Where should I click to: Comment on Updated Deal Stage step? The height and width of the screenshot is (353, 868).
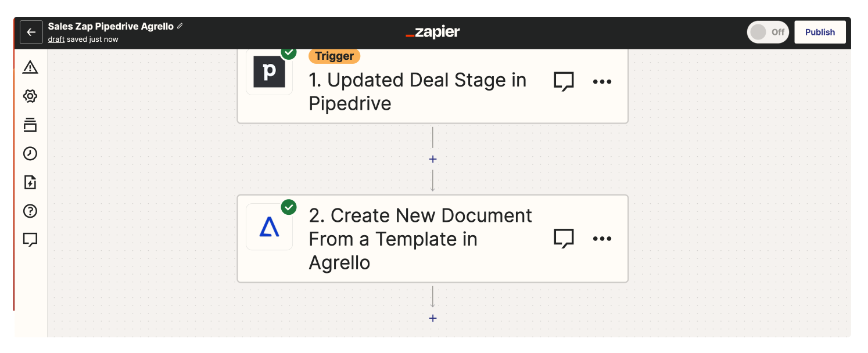[564, 82]
